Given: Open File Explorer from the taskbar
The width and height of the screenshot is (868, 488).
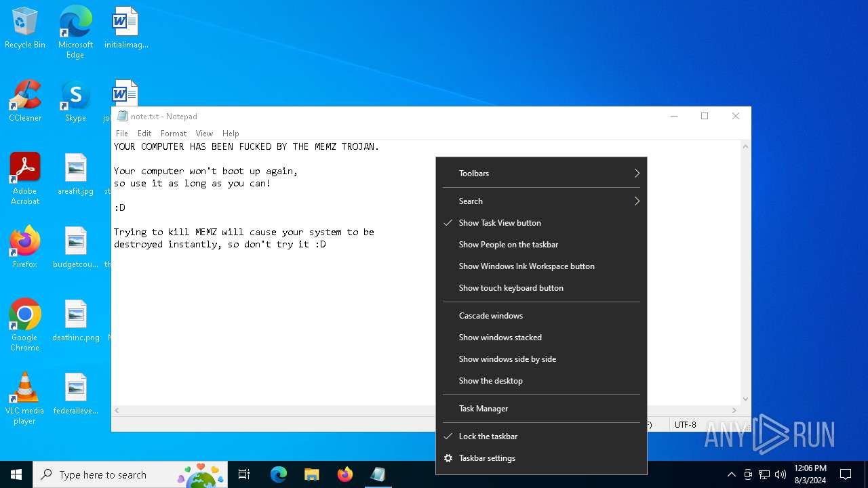Looking at the screenshot, I should point(311,474).
